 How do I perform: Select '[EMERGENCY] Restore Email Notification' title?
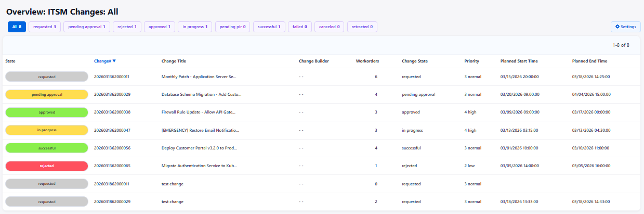pos(201,130)
